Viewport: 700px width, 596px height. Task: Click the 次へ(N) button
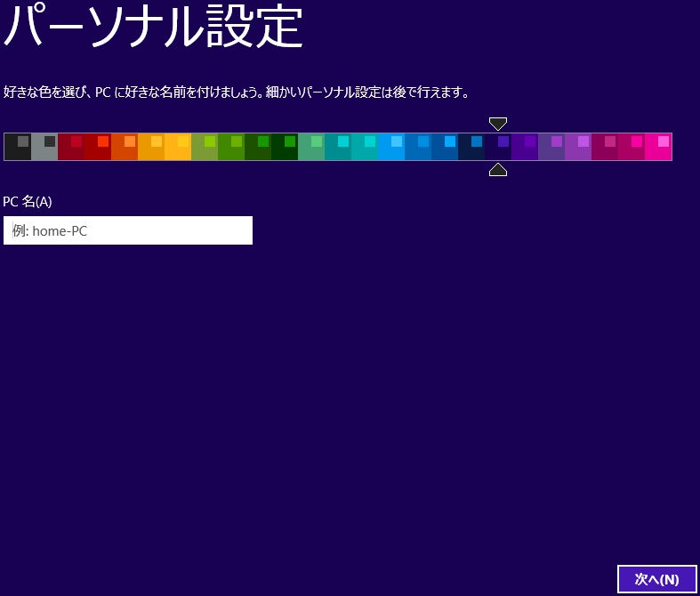coord(656,579)
